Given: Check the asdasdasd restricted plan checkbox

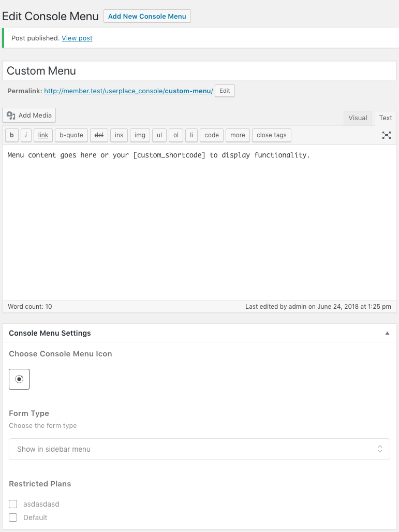Looking at the screenshot, I should (x=13, y=504).
